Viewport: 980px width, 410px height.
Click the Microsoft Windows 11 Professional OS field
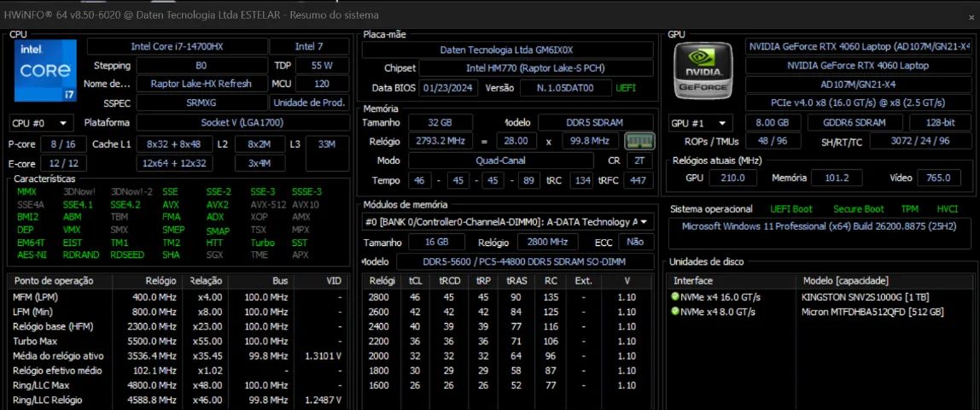820,234
